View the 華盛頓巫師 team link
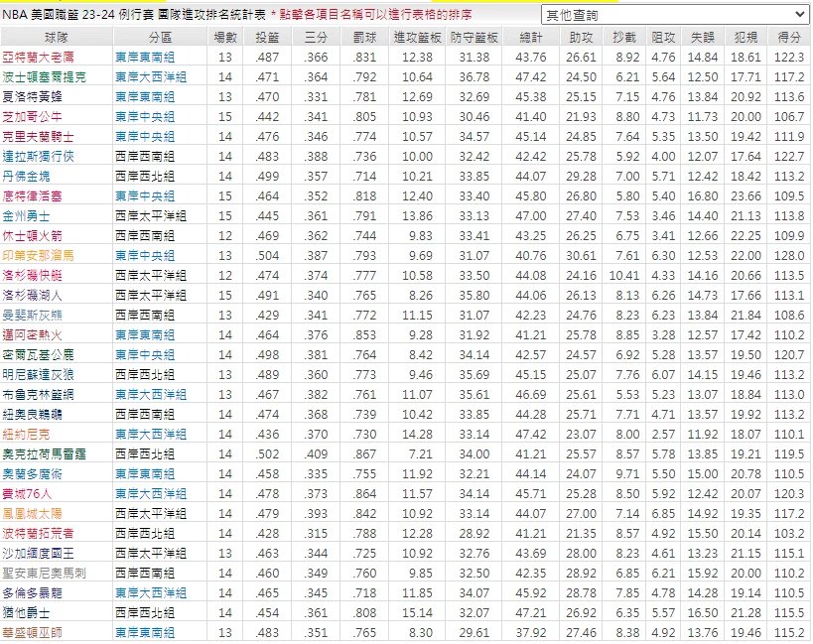813x644 pixels. 32,633
